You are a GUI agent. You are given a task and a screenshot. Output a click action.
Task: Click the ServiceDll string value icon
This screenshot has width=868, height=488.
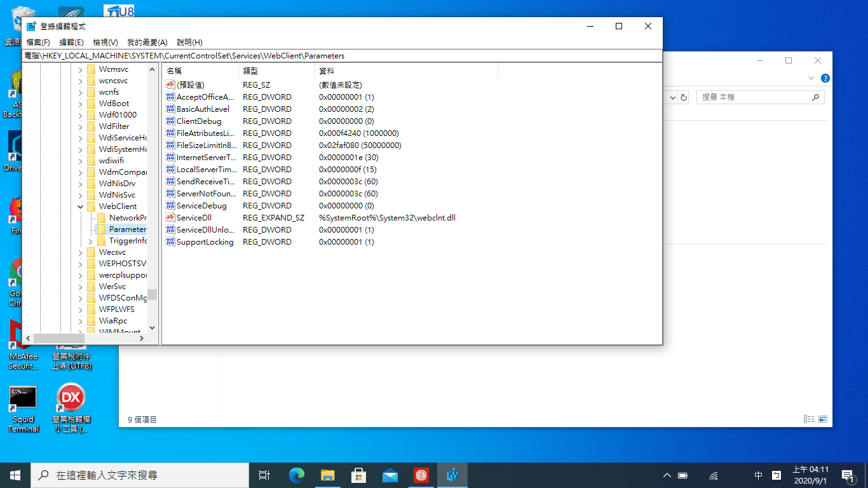point(170,218)
